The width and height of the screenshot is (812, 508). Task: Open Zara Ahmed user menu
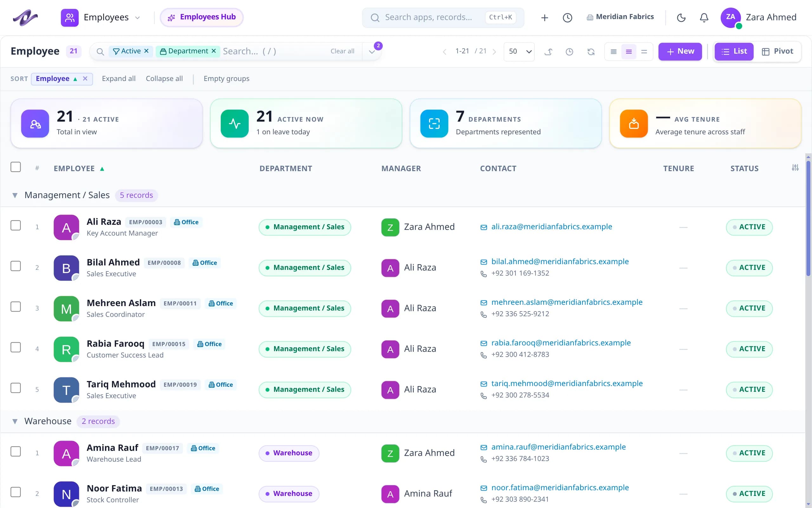(x=758, y=17)
